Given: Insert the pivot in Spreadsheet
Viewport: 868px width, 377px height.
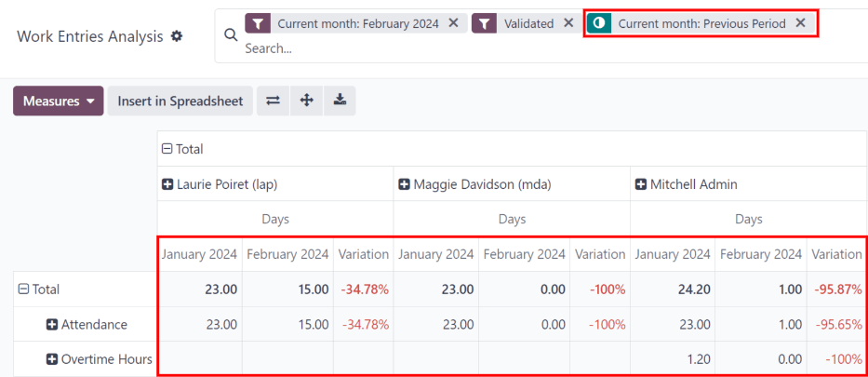Looking at the screenshot, I should (x=180, y=101).
